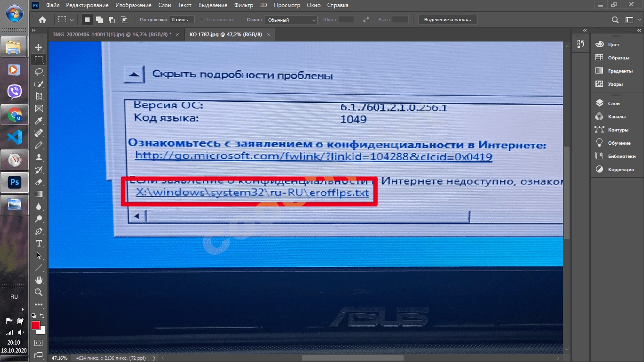
Task: Select the History Brush tool
Action: (x=39, y=170)
